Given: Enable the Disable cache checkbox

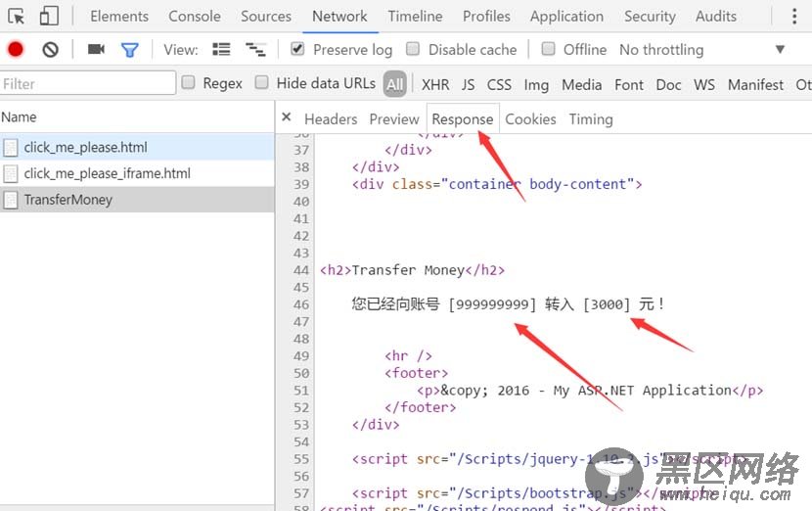Looking at the screenshot, I should [x=413, y=49].
